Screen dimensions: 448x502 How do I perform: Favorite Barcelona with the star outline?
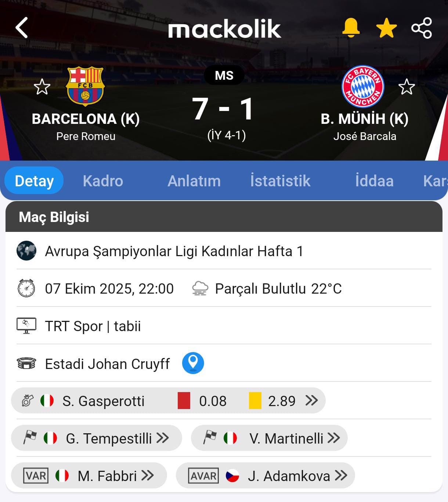tap(42, 87)
